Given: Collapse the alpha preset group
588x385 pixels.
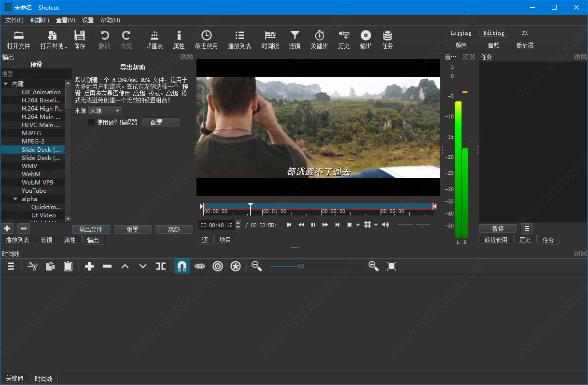Looking at the screenshot, I should [15, 199].
